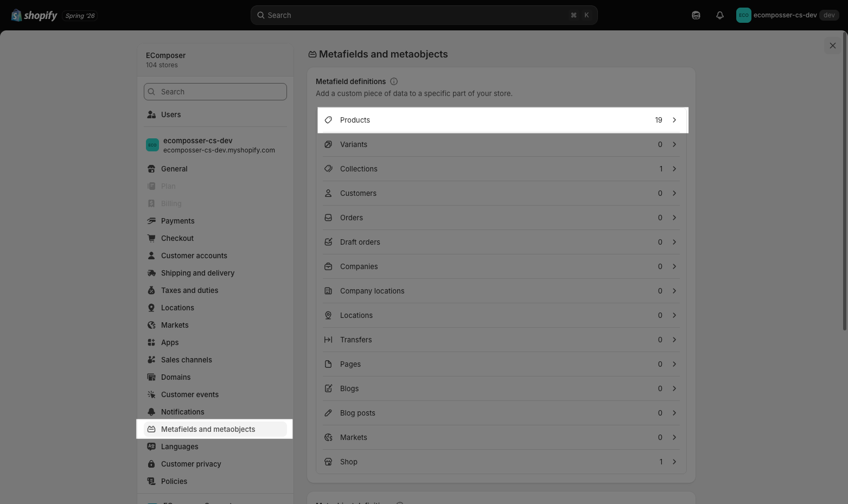
Task: Expand Shop row chevron
Action: click(674, 462)
